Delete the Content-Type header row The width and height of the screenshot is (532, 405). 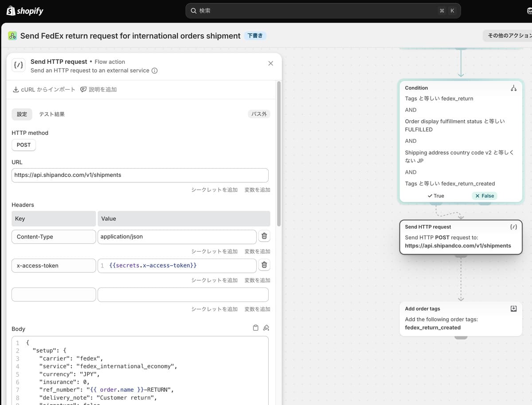(264, 236)
